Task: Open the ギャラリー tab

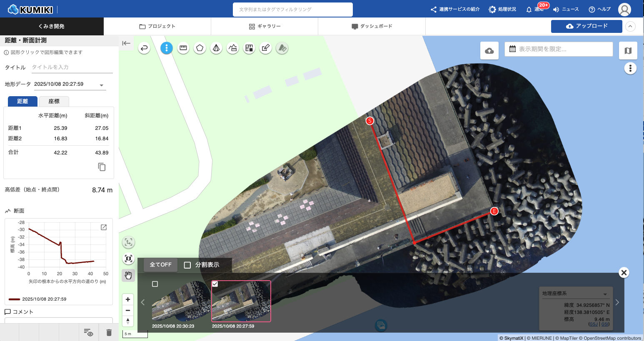Action: pyautogui.click(x=265, y=26)
